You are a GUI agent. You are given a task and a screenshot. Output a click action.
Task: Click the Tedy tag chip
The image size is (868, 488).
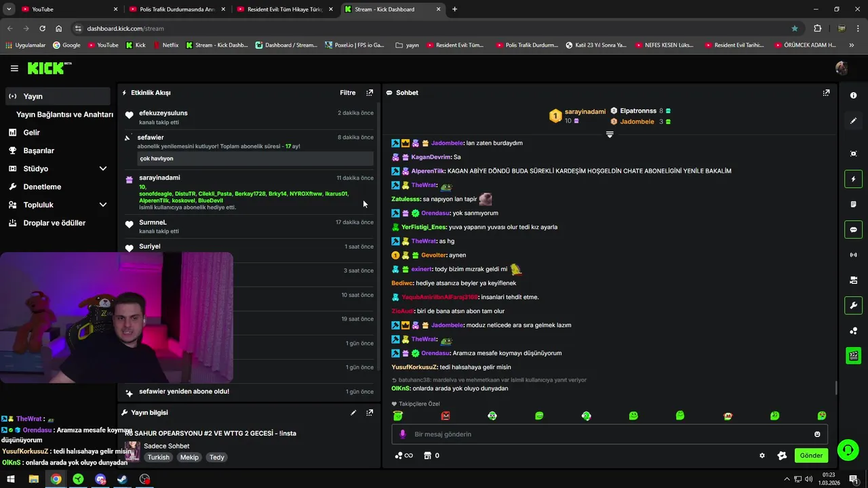(216, 457)
